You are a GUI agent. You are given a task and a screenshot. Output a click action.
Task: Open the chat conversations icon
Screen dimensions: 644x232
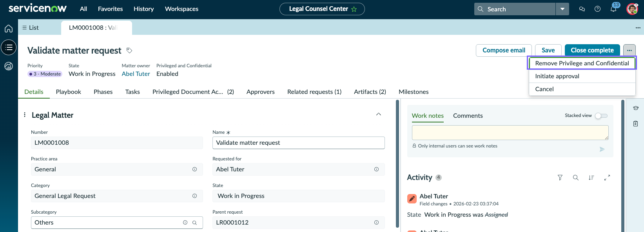(582, 9)
